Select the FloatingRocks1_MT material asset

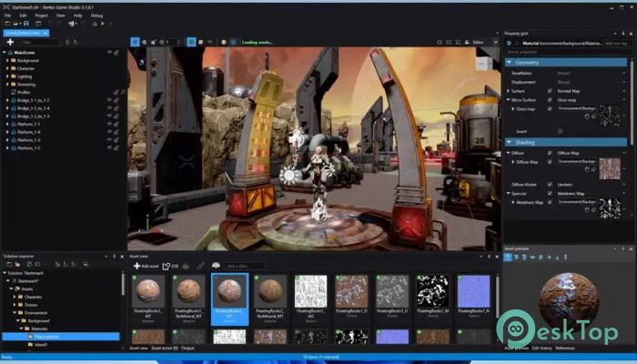point(148,299)
